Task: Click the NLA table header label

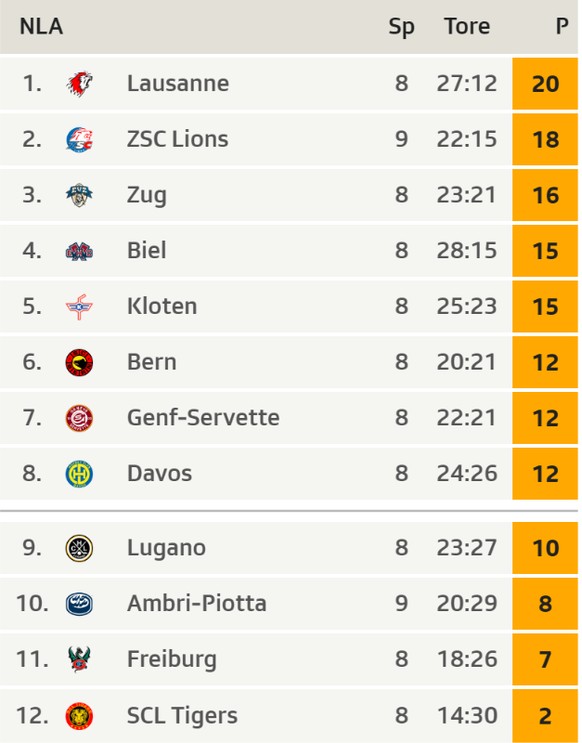Action: [41, 27]
